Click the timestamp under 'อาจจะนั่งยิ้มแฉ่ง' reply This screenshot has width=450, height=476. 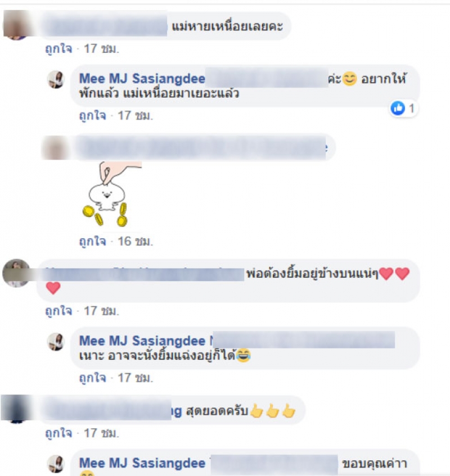point(135,378)
